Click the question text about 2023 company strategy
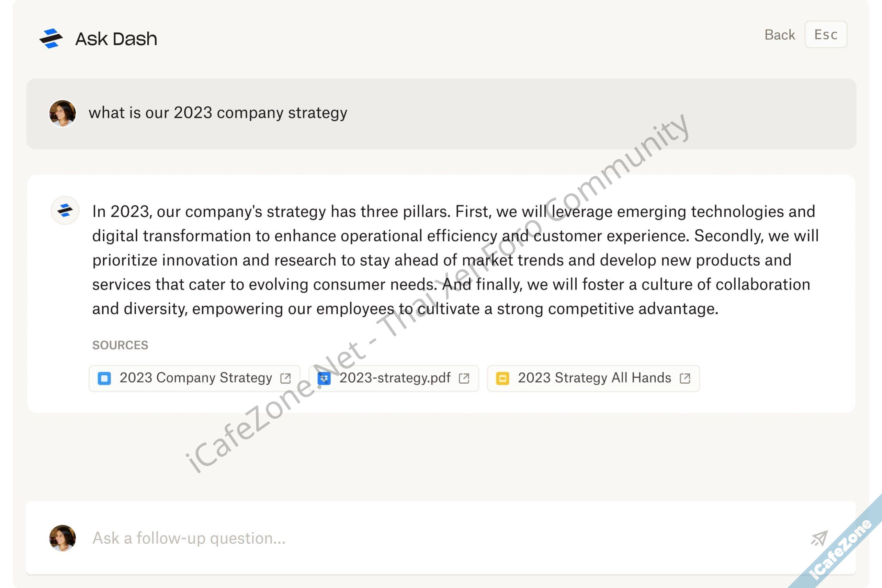Viewport: 882px width, 588px height. [x=217, y=113]
